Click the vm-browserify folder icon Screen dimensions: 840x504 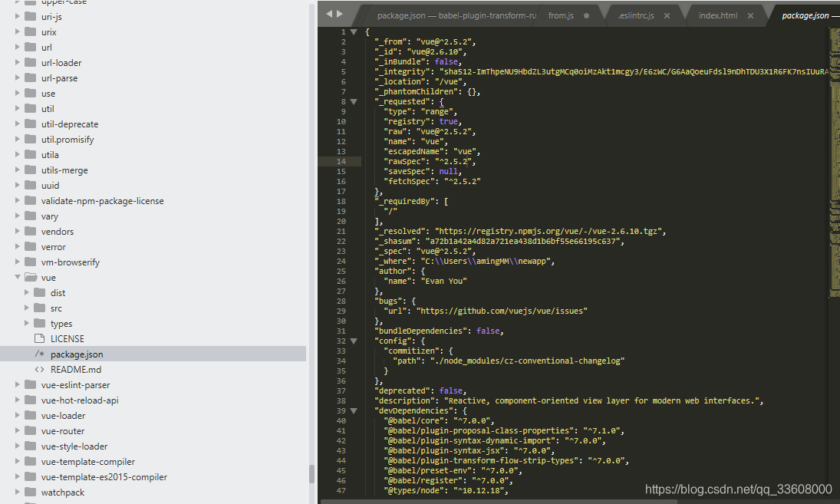click(x=31, y=262)
